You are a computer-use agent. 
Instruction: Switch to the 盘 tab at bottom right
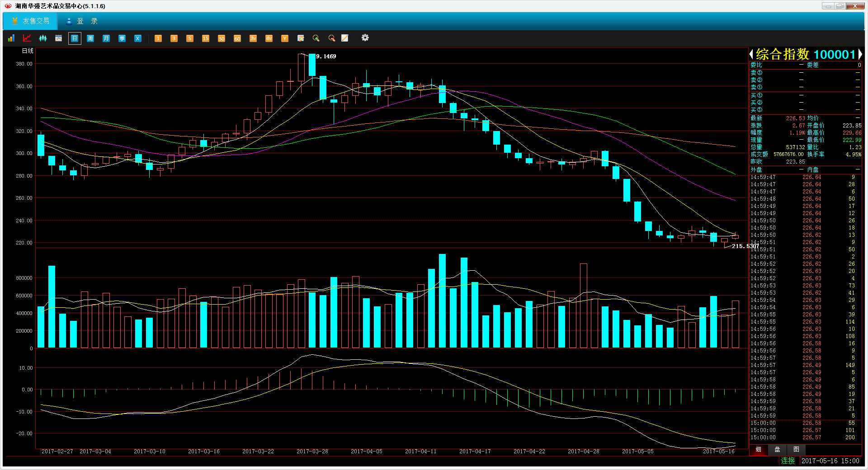pos(777,450)
